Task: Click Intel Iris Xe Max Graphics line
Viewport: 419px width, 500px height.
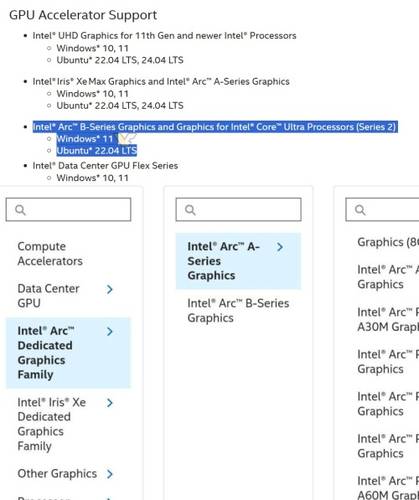Action: [x=161, y=81]
